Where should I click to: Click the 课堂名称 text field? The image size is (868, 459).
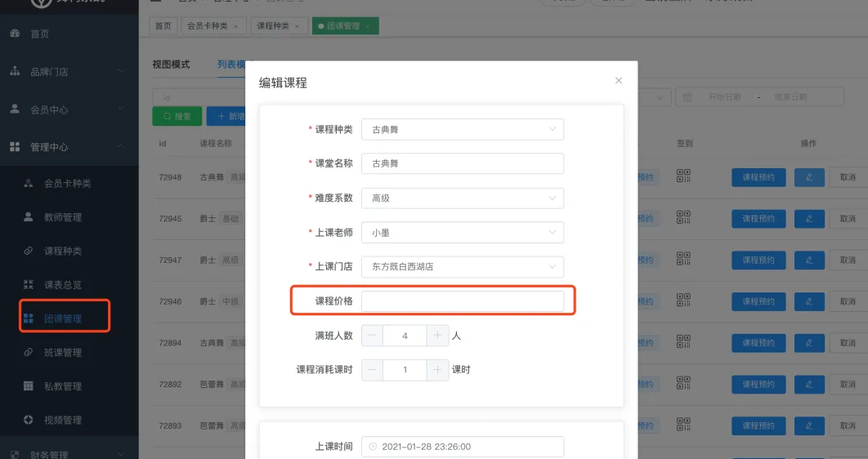click(462, 164)
